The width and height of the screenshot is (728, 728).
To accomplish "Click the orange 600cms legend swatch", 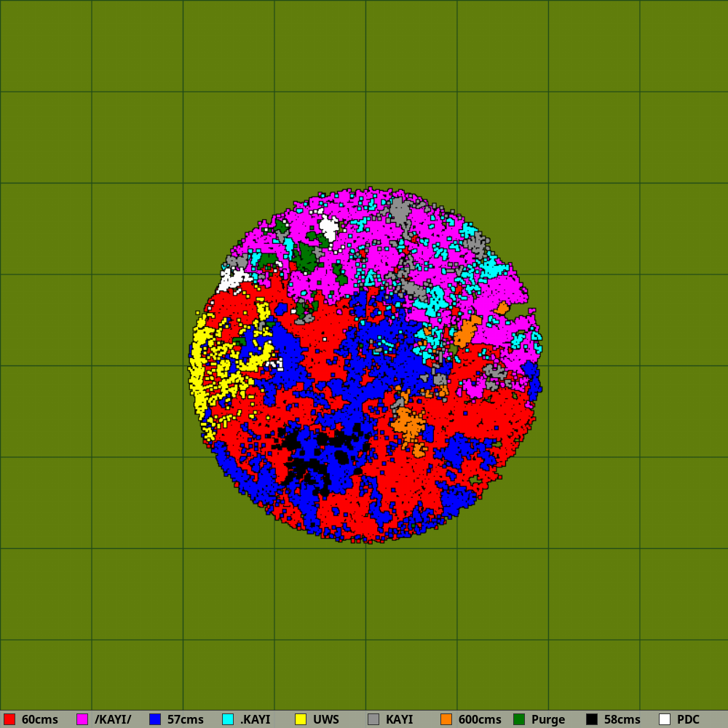I will pyautogui.click(x=446, y=719).
